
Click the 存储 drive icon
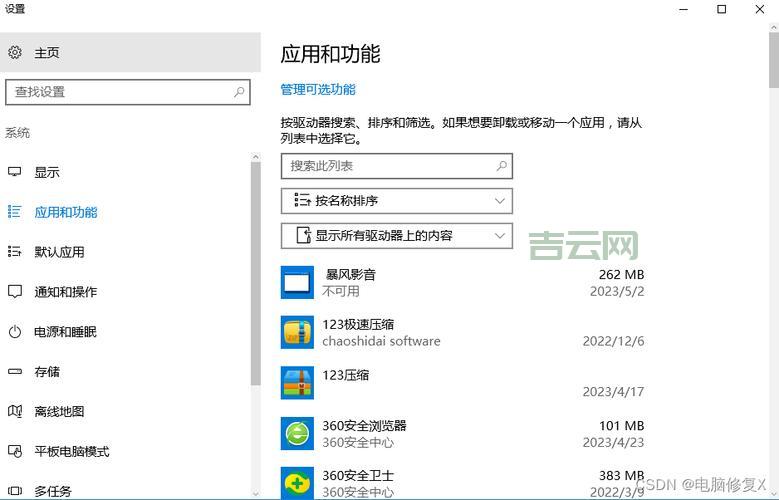point(15,371)
